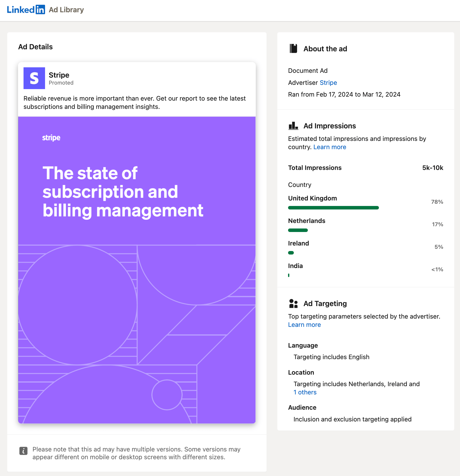This screenshot has height=476, width=460.
Task: Click the Ad Impressions bar chart icon
Action: point(293,126)
